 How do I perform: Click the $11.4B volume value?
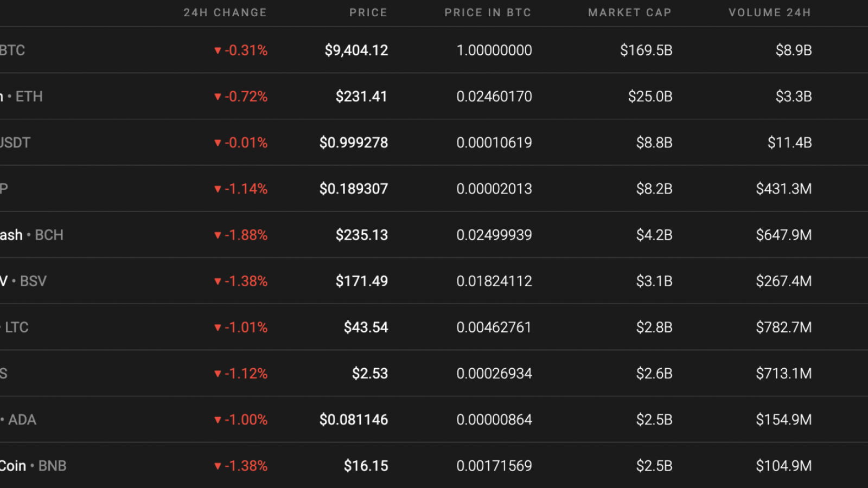[x=789, y=143]
